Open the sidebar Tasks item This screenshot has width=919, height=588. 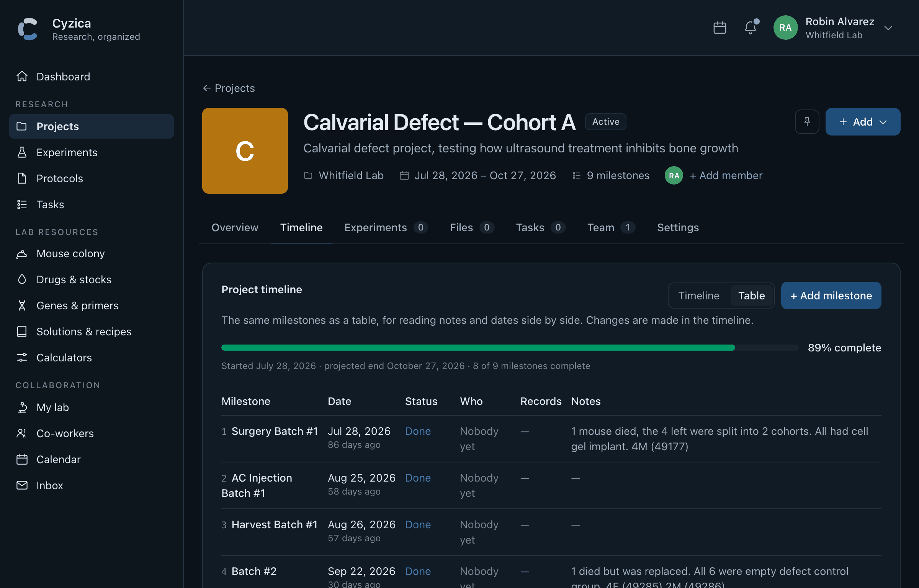[91, 204]
